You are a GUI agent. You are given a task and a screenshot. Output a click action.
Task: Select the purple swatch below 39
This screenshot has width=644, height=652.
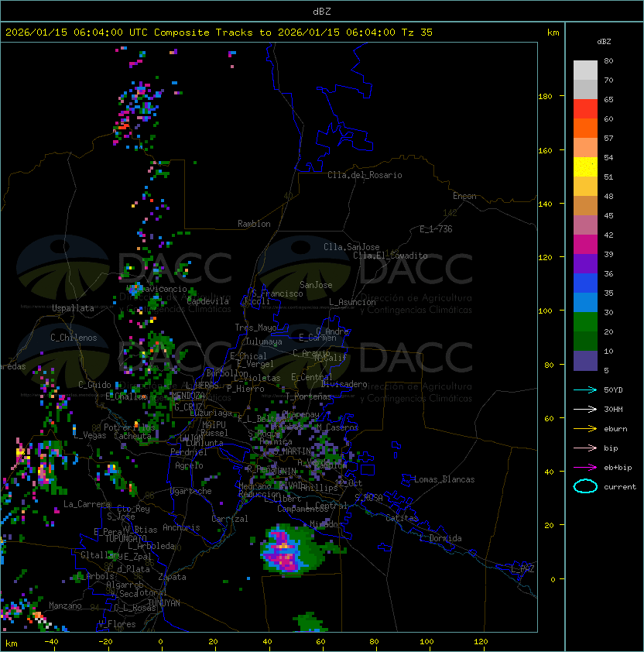click(x=585, y=263)
